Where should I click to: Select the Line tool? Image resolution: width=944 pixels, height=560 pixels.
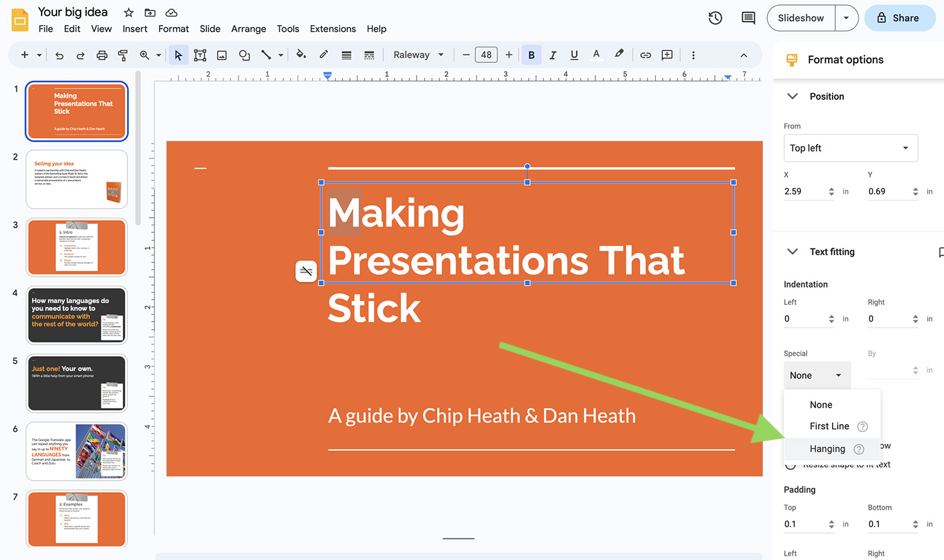(267, 55)
